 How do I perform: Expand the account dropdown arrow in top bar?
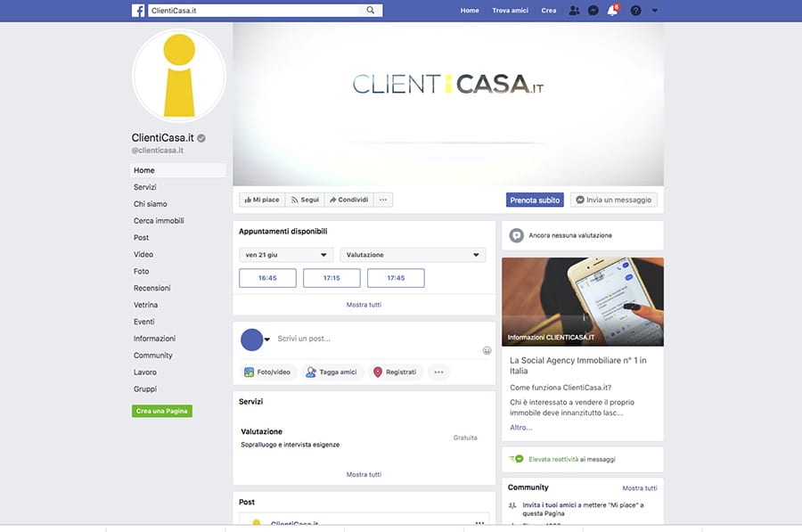click(x=655, y=10)
